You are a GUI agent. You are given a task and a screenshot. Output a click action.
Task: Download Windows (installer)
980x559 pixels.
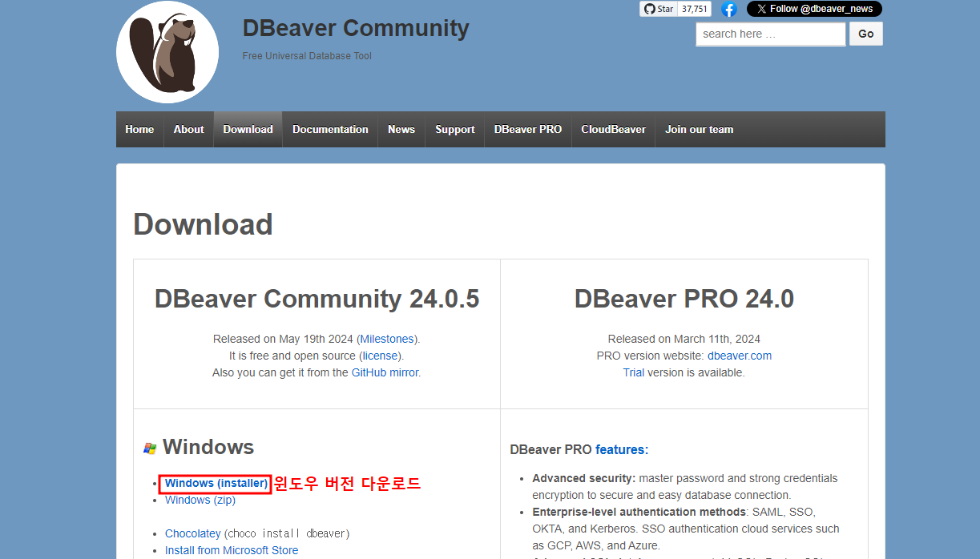point(216,483)
